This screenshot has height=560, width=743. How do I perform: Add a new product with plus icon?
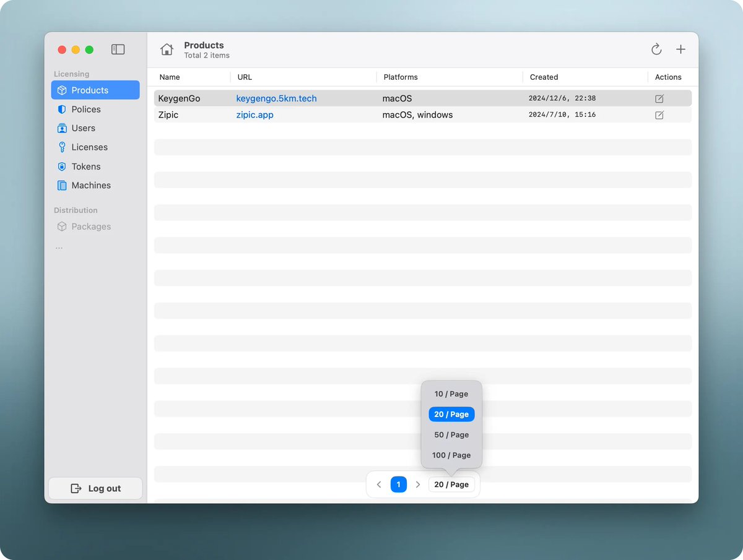(x=680, y=50)
